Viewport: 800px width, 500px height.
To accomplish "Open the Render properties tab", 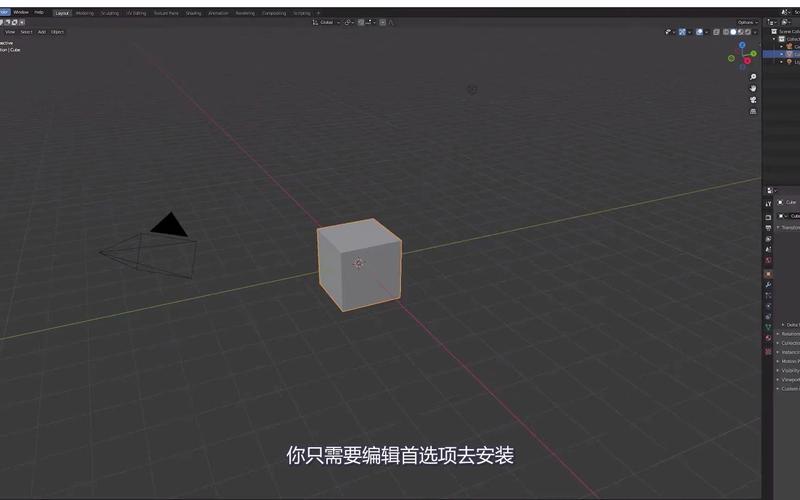I will point(768,217).
